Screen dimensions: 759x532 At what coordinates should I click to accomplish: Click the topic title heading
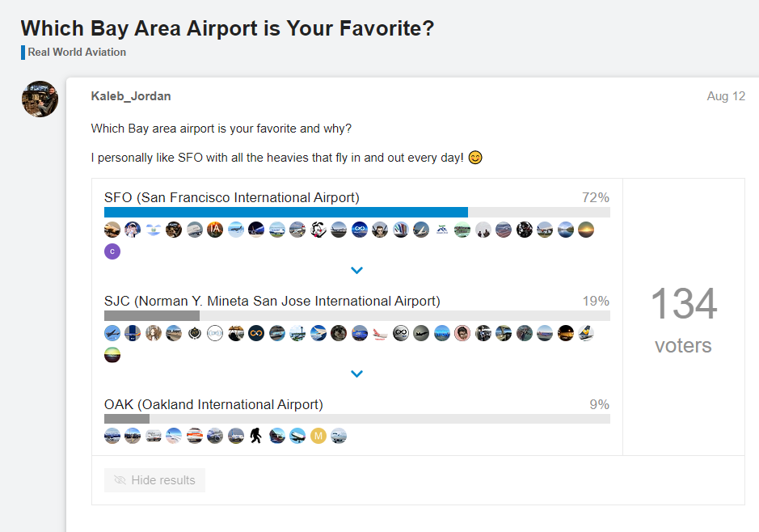[227, 28]
